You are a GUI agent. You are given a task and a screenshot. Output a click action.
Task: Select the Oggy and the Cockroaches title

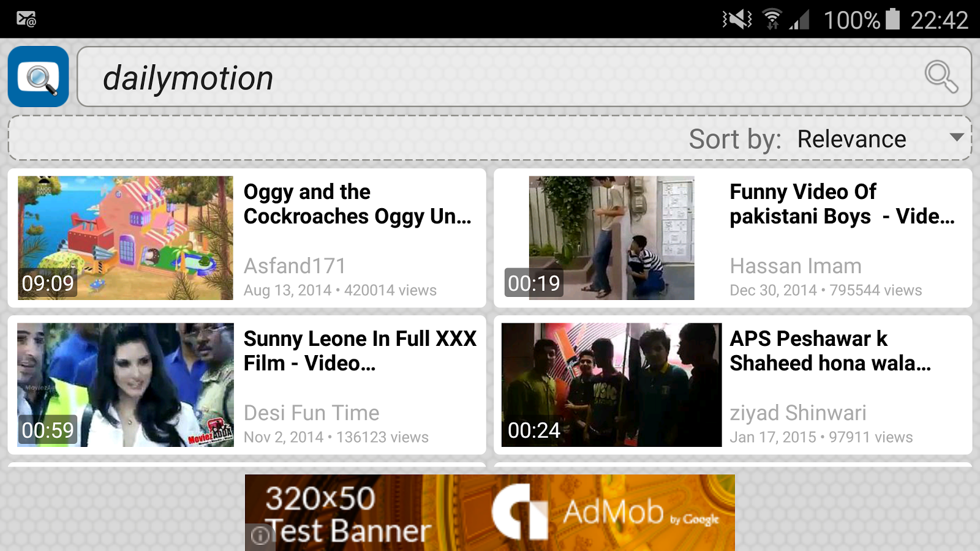[x=358, y=204]
